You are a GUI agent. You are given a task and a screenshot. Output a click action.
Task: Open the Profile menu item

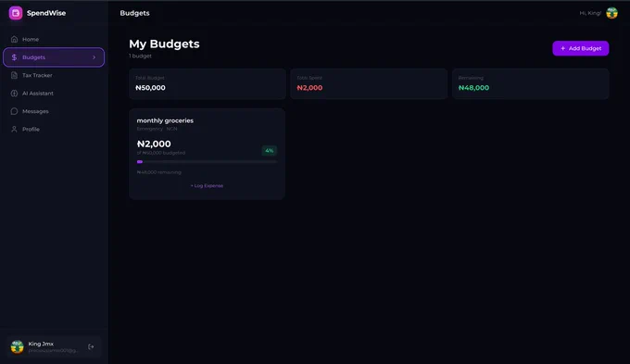tap(54, 129)
